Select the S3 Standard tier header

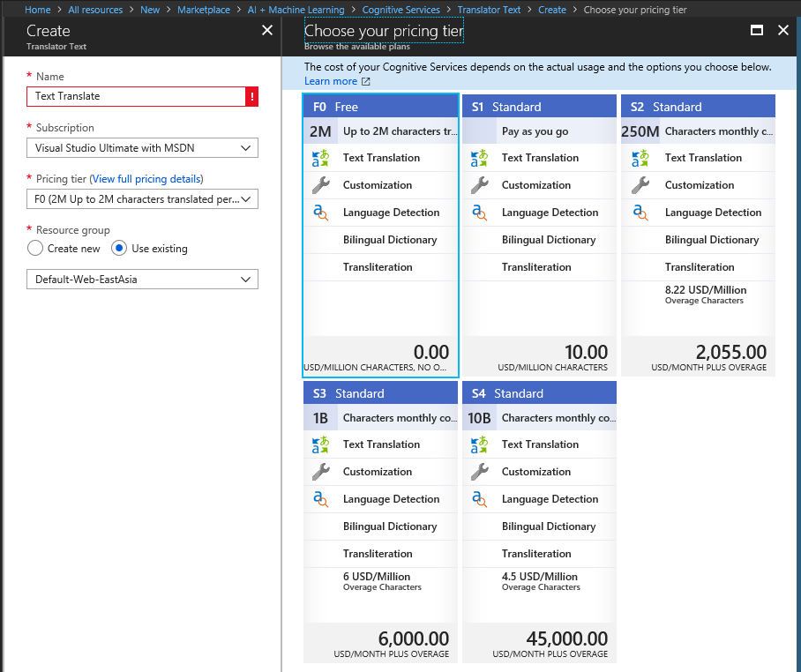click(380, 393)
